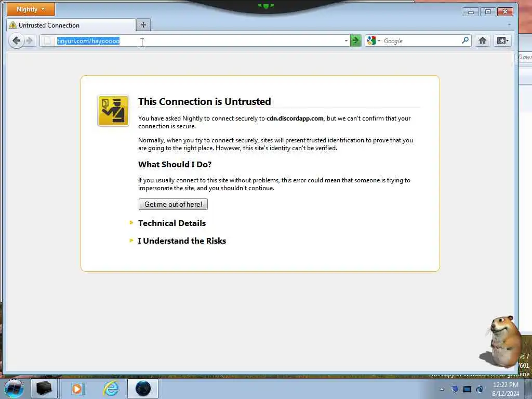This screenshot has width=532, height=399.
Task: Click the power icon in system tray
Action: pyautogui.click(x=480, y=389)
